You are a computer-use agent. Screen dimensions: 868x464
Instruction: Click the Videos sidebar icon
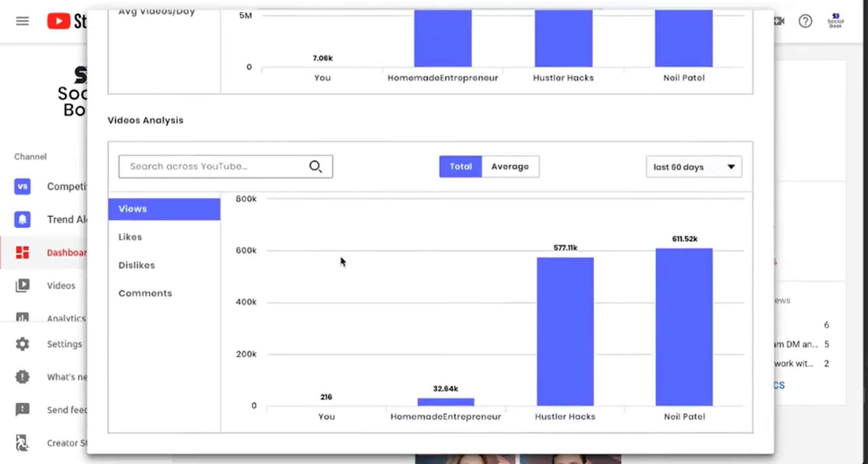(22, 285)
